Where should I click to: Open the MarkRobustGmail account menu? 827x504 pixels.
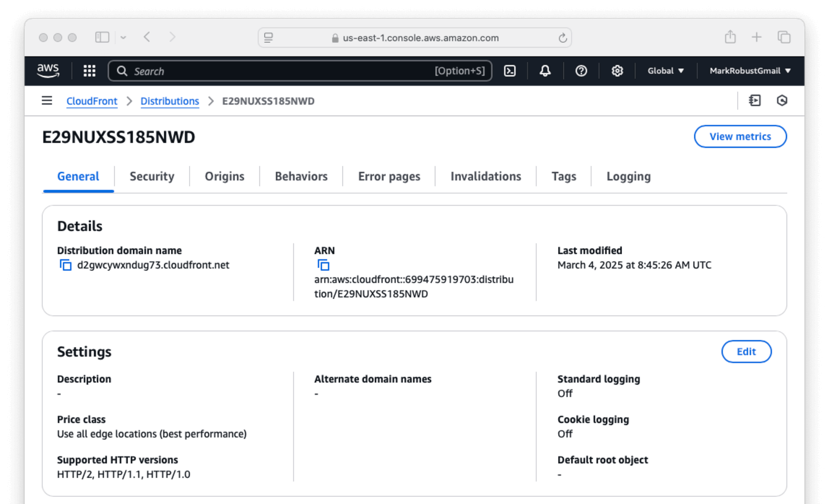pos(750,71)
